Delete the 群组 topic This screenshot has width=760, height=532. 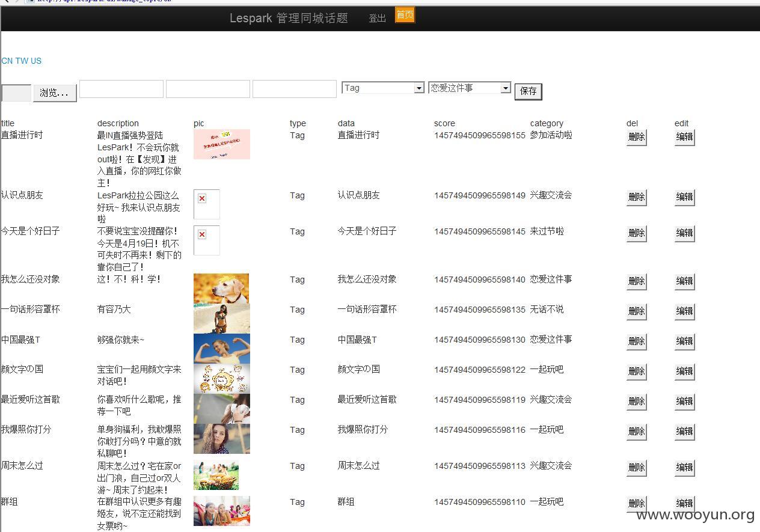click(x=636, y=504)
